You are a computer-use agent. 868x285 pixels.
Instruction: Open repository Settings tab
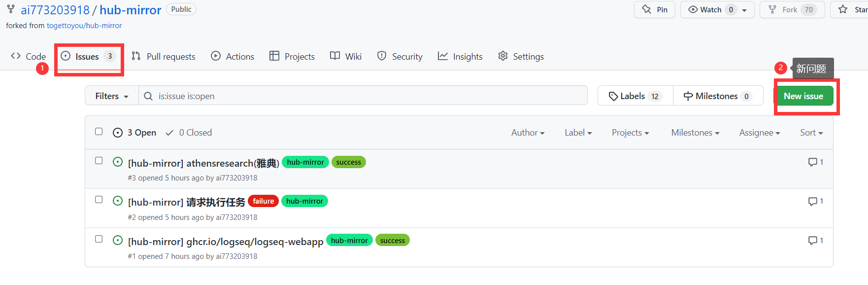521,56
